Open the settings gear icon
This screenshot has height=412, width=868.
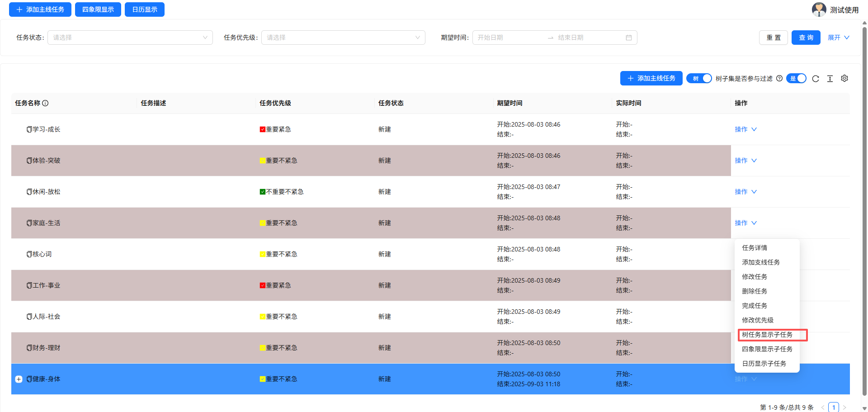844,78
